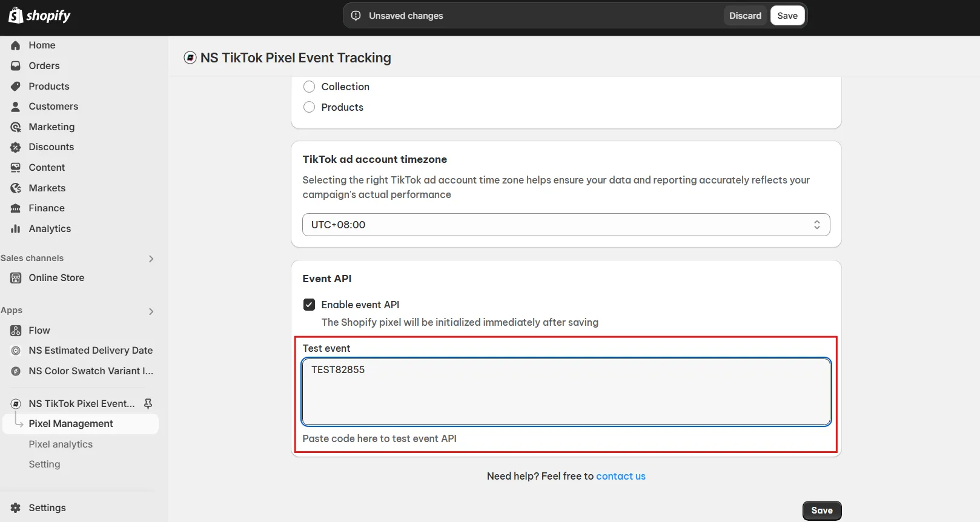Expand the Apps section chevron
Screen dimensions: 980x522
click(151, 311)
